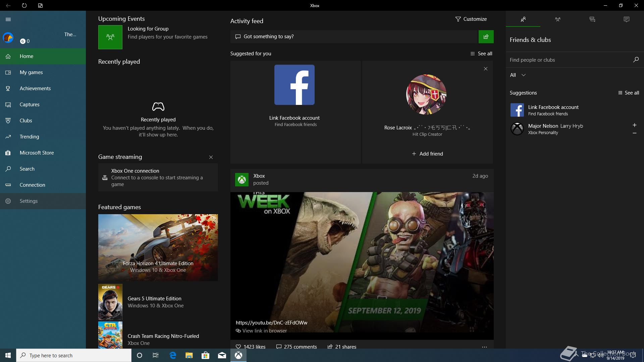Viewport: 644px width, 362px height.
Task: Open the user profile avatar
Action: coord(8,38)
